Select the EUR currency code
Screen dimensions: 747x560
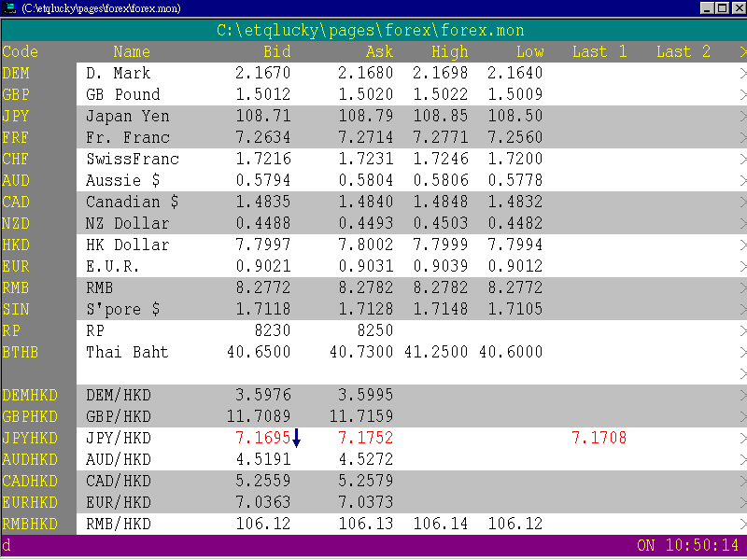tap(16, 266)
